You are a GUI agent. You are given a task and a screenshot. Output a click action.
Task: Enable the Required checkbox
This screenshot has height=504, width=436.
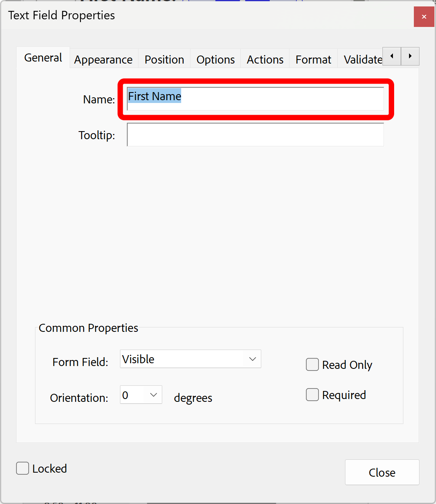click(x=312, y=395)
